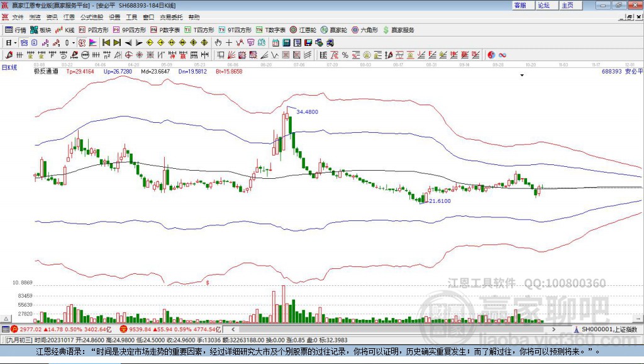Screen dimensions: 644x364
Task: Click the infinity symbol tool
Action: point(502,55)
